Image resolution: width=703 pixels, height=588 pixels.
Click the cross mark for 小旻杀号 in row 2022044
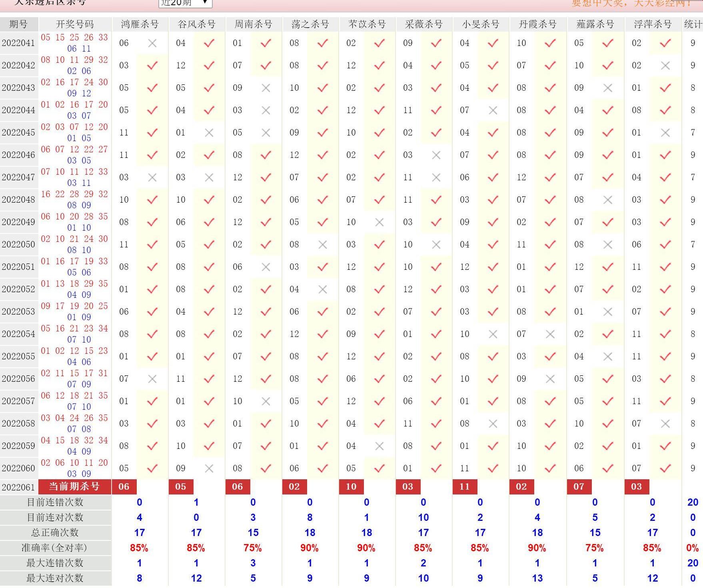tap(493, 110)
